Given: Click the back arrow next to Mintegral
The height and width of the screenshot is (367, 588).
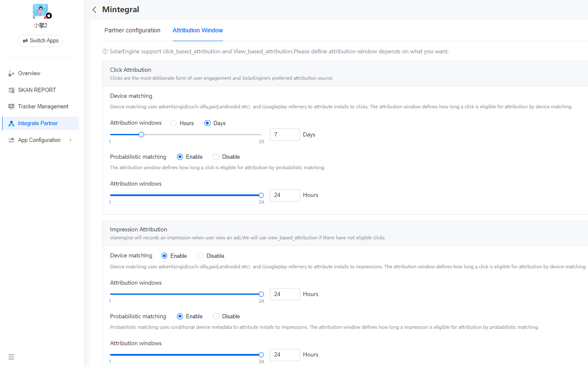Looking at the screenshot, I should 94,10.
